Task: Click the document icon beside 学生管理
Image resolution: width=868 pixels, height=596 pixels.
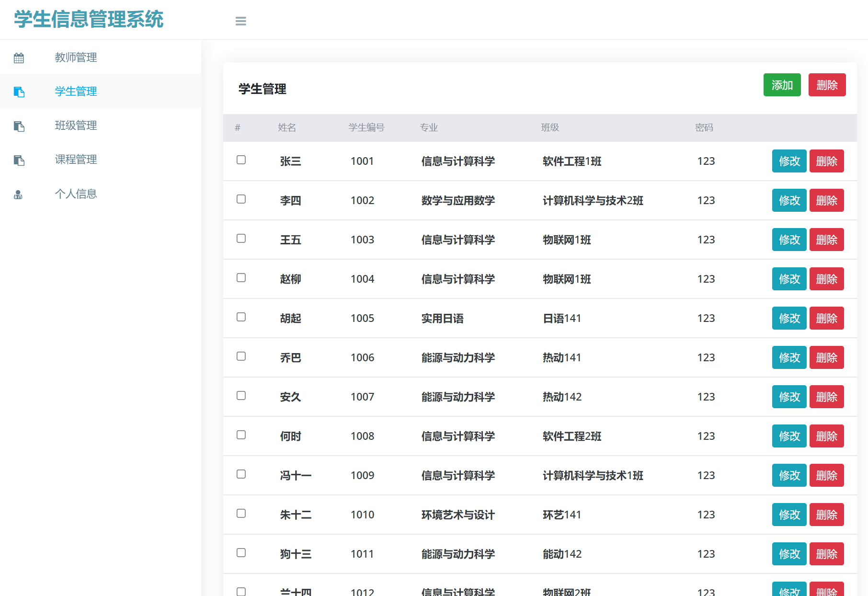Action: click(x=19, y=92)
